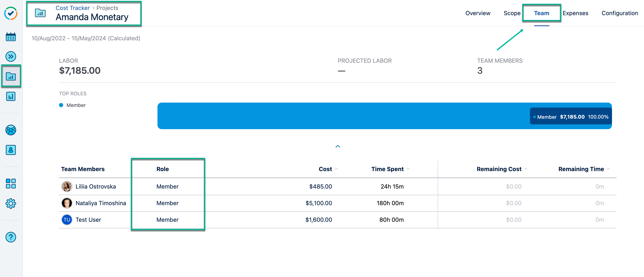Screen dimensions: 644x277
Task: Open the Cost Tracker breadcrumb link
Action: click(73, 8)
